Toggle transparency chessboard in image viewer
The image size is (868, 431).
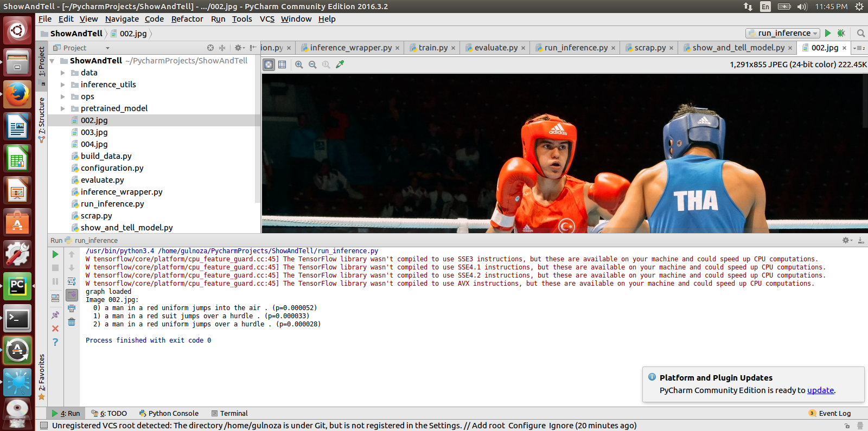pyautogui.click(x=269, y=65)
